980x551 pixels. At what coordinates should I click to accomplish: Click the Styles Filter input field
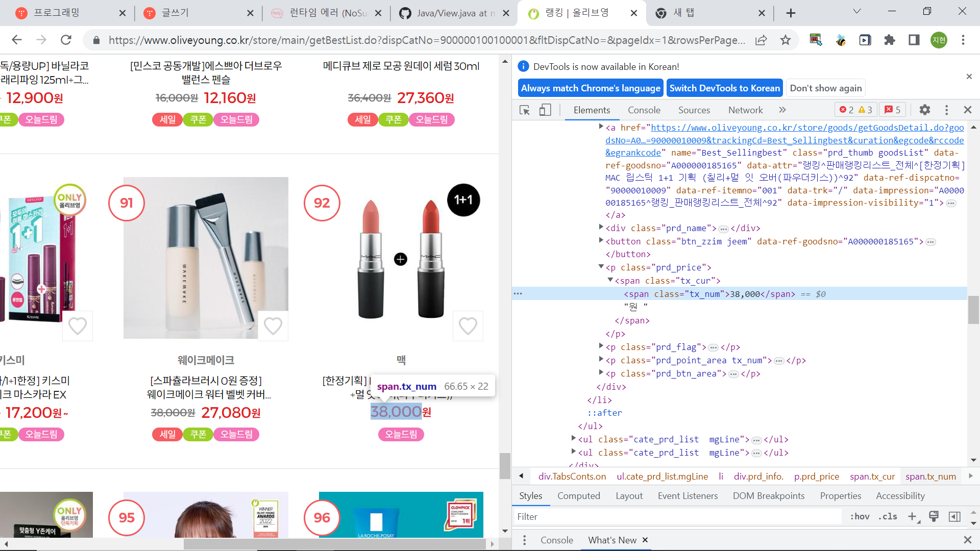pyautogui.click(x=679, y=516)
